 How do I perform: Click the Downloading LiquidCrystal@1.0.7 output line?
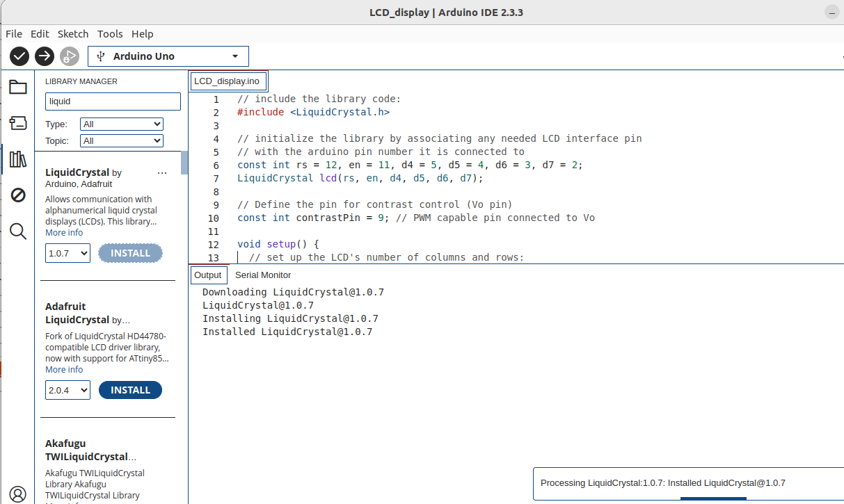(293, 292)
